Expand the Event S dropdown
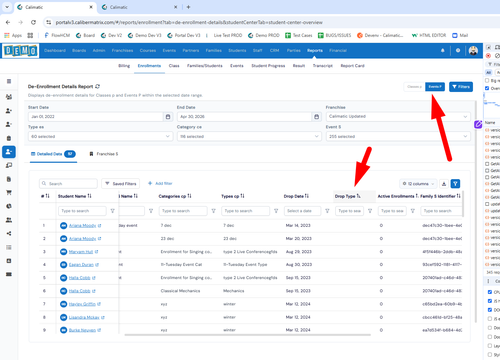The width and height of the screenshot is (500, 360). click(x=398, y=136)
